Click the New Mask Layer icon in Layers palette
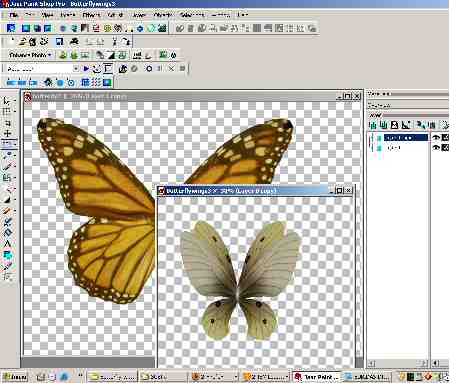This screenshot has width=449, height=383. (x=394, y=125)
